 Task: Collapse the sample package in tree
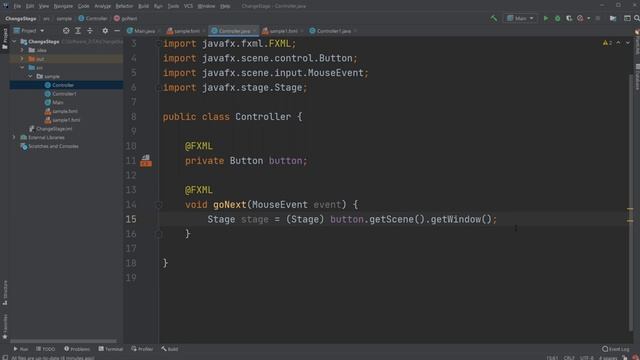coord(30,76)
